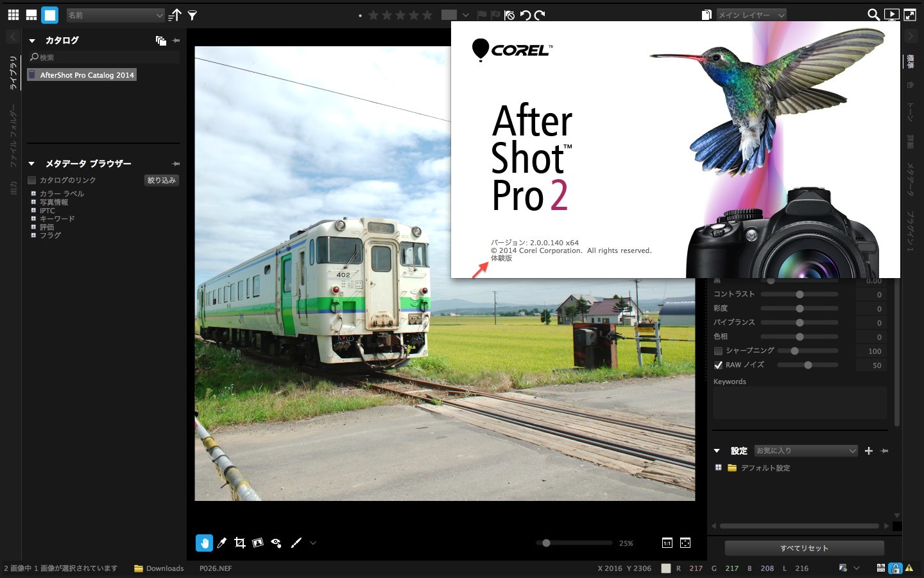This screenshot has height=578, width=924.
Task: Click the 絞り込み filter button
Action: point(162,180)
